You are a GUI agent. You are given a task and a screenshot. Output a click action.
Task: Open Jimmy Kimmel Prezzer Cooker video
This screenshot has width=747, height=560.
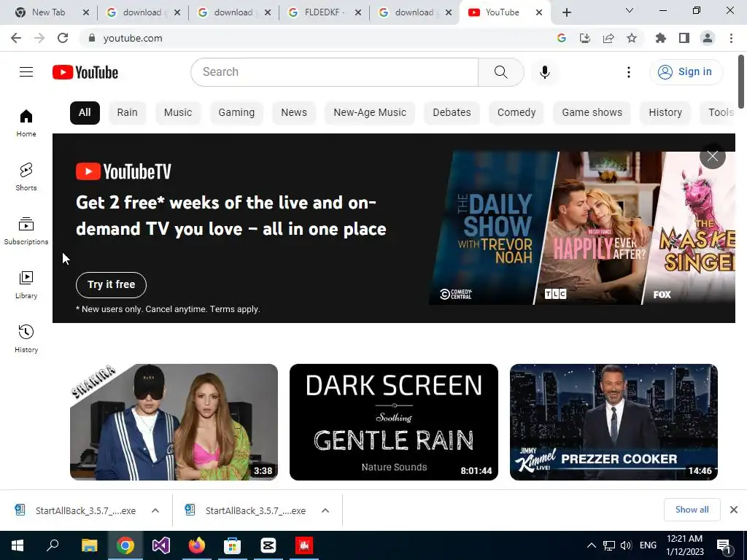coord(614,422)
